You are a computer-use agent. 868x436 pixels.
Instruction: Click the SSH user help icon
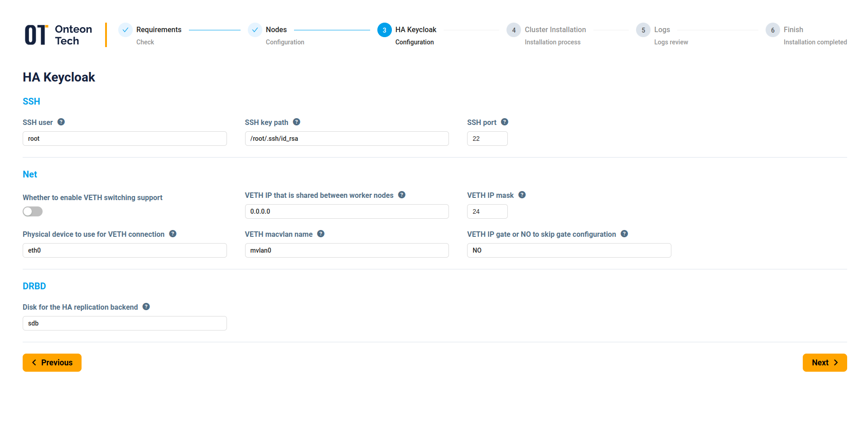[x=62, y=122]
